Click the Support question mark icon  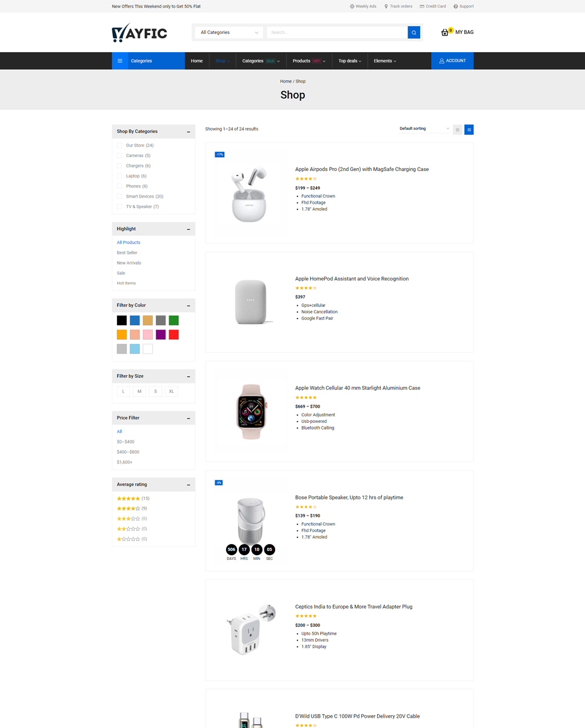coord(456,7)
